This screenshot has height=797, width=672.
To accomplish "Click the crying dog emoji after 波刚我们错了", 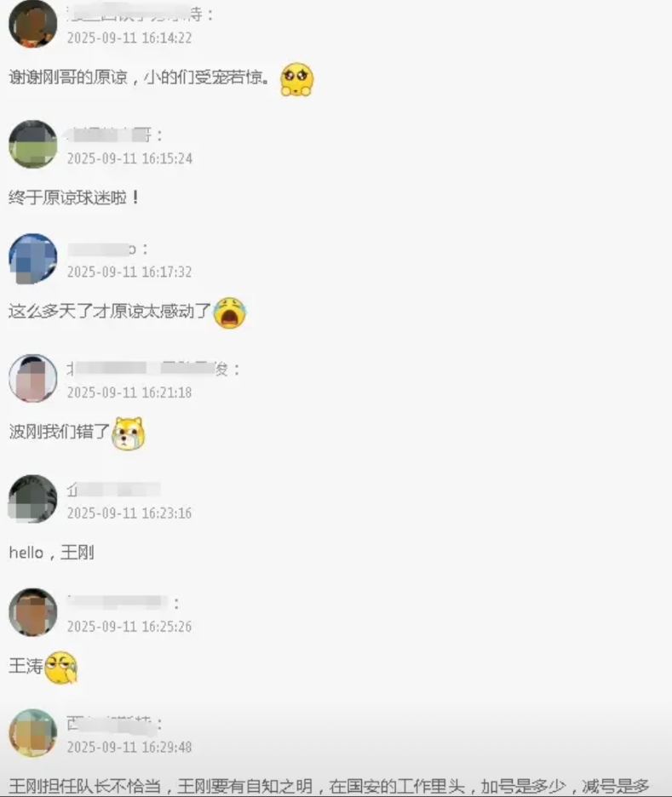I will pyautogui.click(x=128, y=433).
